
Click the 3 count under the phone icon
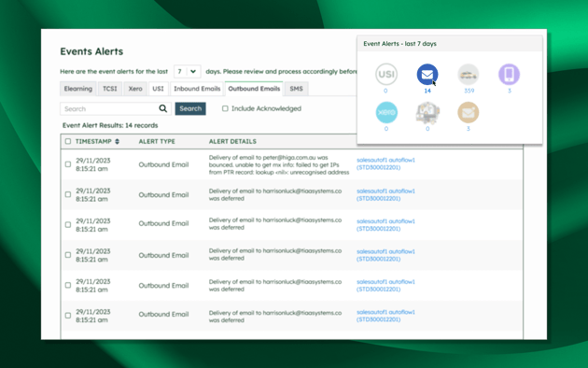click(510, 91)
